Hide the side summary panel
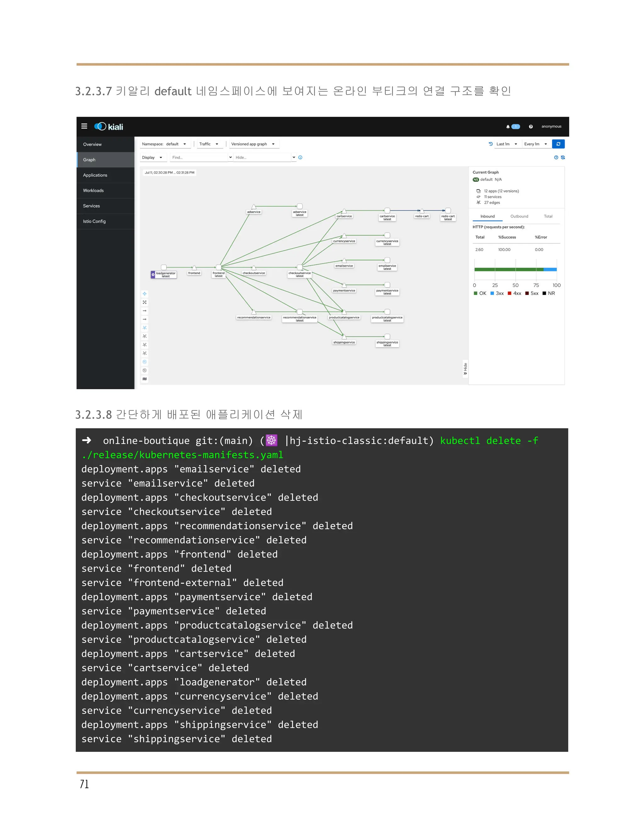This screenshot has height=833, width=644. coord(465,369)
